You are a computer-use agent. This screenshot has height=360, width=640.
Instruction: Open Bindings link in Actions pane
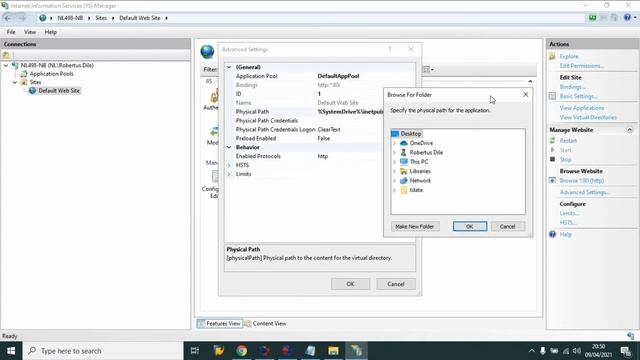[572, 87]
